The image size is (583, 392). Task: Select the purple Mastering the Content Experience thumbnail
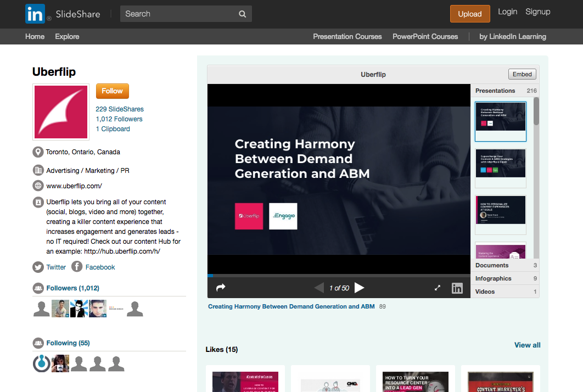[501, 250]
